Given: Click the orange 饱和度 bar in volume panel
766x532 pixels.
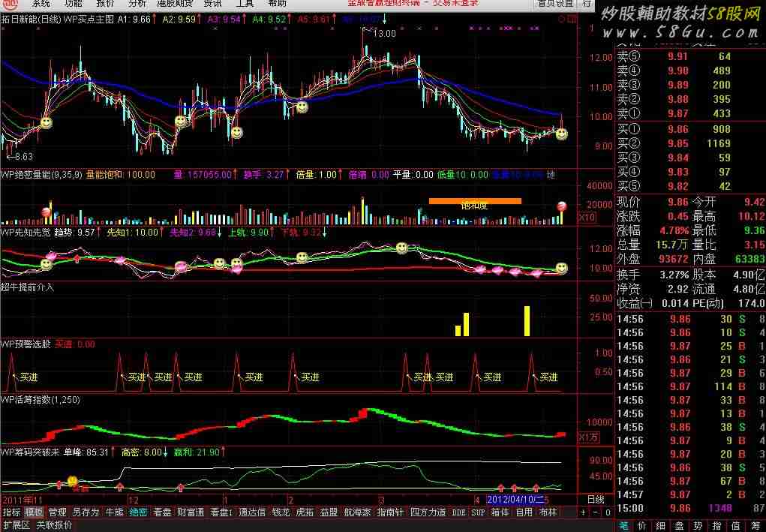Looking at the screenshot, I should coord(475,201).
